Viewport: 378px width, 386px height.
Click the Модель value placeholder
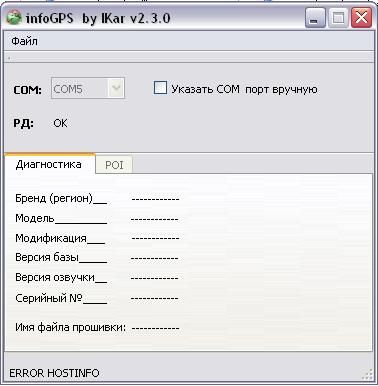154,219
